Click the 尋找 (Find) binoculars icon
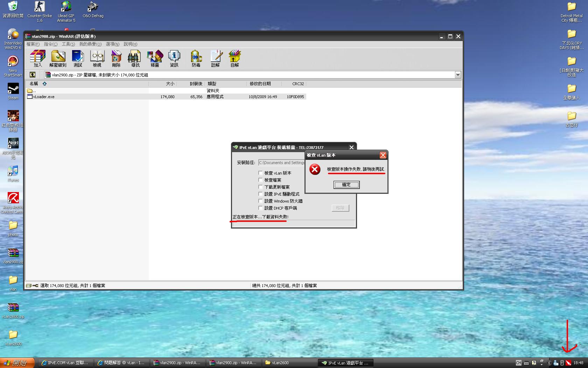The width and height of the screenshot is (588, 368). pos(135,58)
